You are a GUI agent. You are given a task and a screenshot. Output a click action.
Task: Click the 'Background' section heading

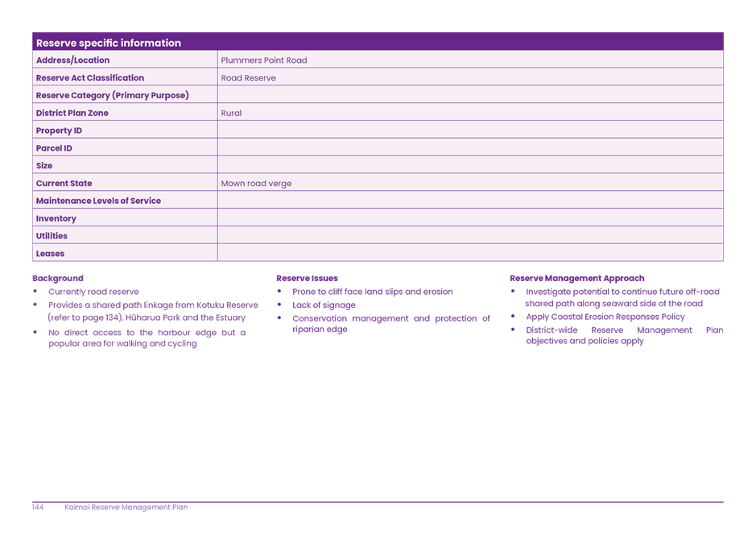coord(58,279)
